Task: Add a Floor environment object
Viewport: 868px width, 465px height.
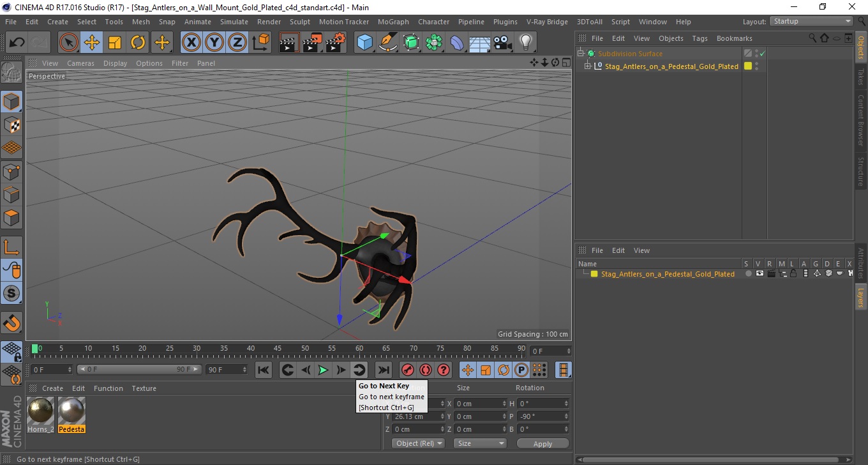Action: click(480, 43)
